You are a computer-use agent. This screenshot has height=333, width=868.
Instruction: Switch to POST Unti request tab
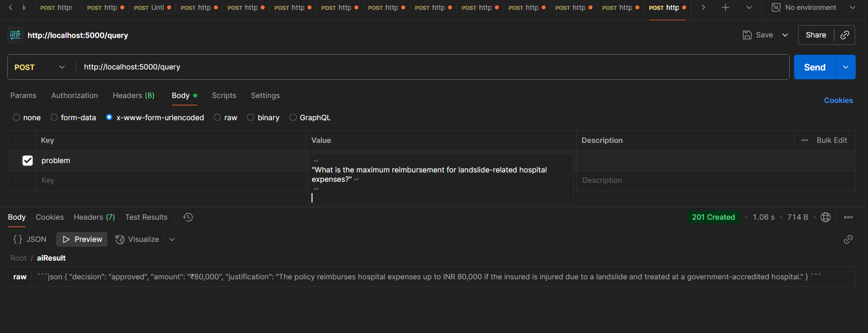(152, 7)
